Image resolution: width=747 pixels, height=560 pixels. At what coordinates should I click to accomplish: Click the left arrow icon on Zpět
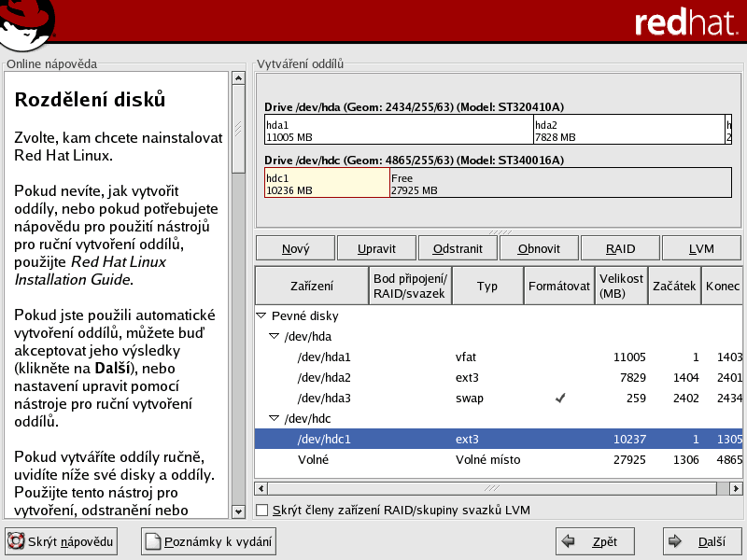[x=568, y=541]
